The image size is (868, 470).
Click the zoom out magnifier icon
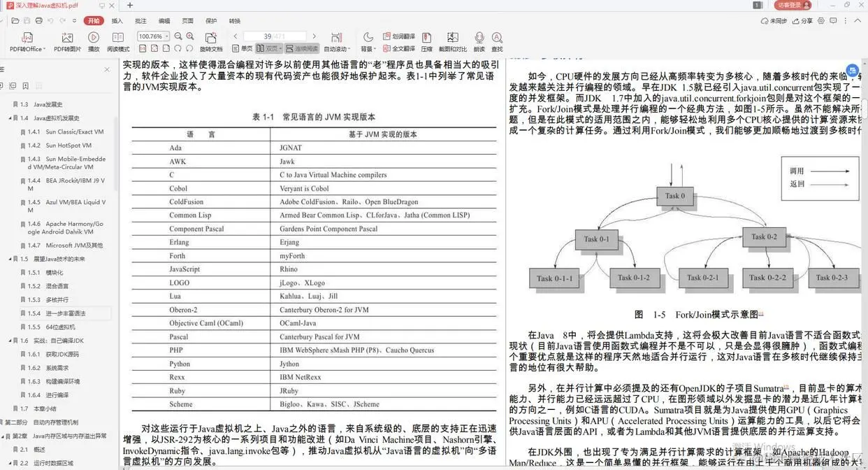(x=178, y=36)
